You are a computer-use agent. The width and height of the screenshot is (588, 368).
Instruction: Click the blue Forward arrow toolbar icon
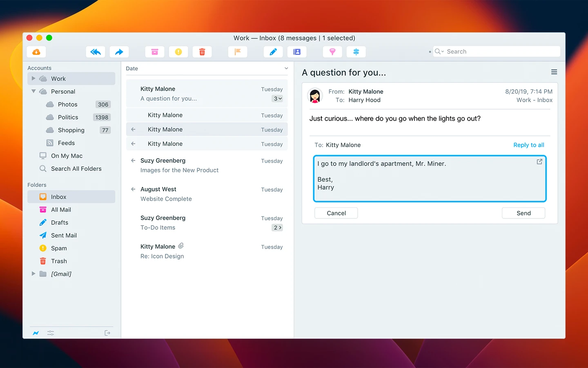[x=119, y=52]
